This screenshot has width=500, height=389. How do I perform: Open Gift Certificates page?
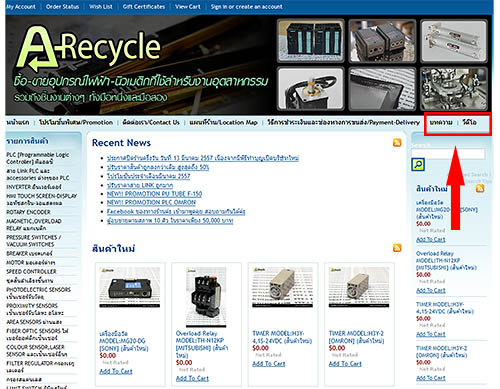[x=144, y=7]
